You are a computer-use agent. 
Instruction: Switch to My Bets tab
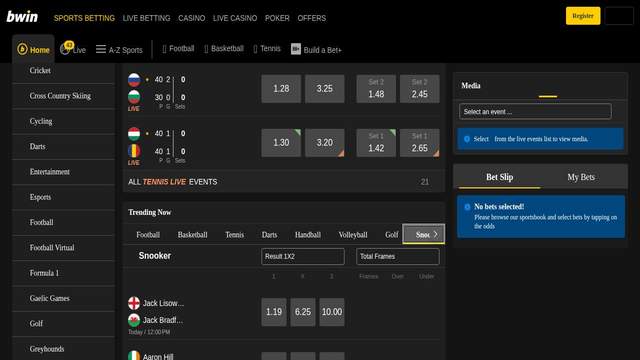tap(581, 177)
